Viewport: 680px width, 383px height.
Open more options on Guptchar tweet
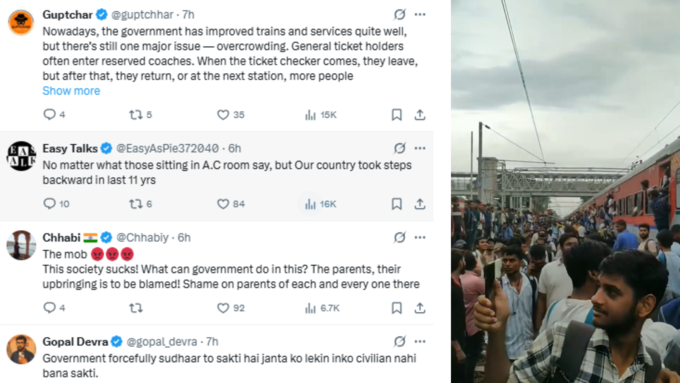[420, 15]
